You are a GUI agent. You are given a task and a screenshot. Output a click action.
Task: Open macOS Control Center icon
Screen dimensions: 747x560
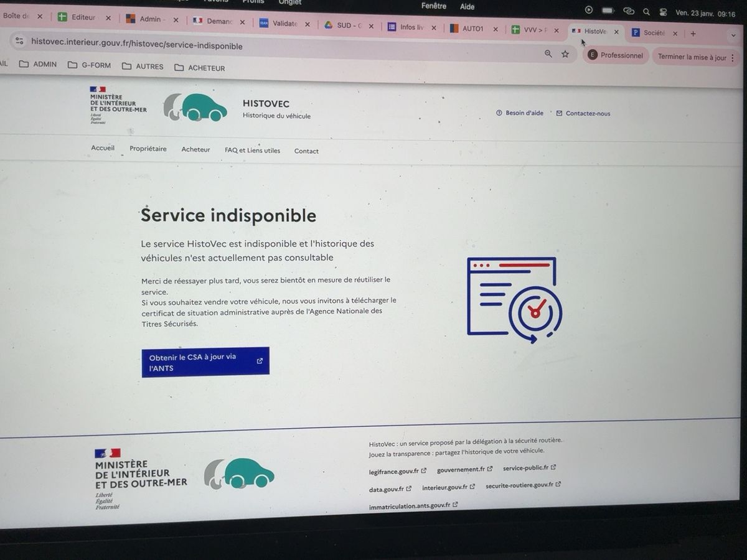tap(663, 12)
